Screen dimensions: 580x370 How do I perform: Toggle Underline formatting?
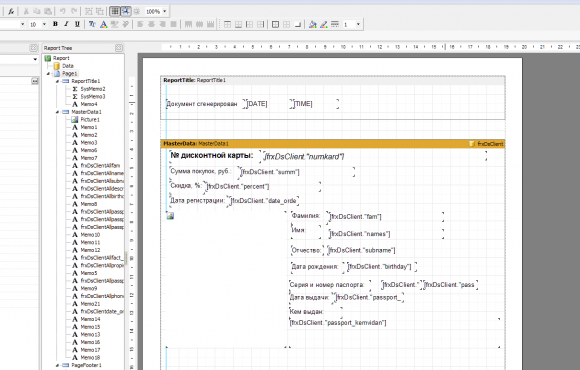tap(77, 24)
